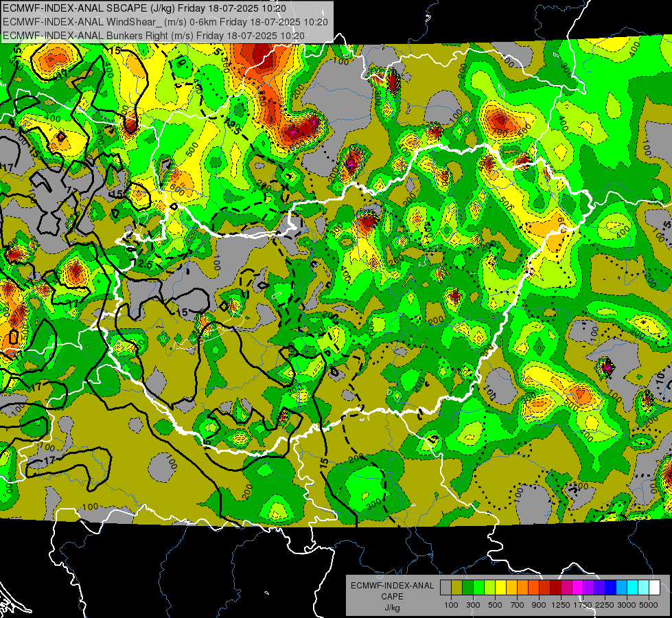Click the 3000 tick label on legend

[x=627, y=605]
